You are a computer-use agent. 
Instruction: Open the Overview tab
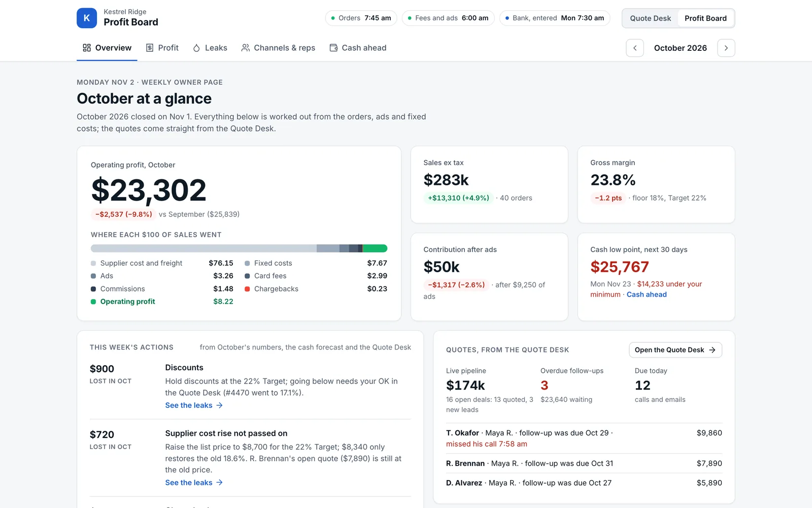107,48
